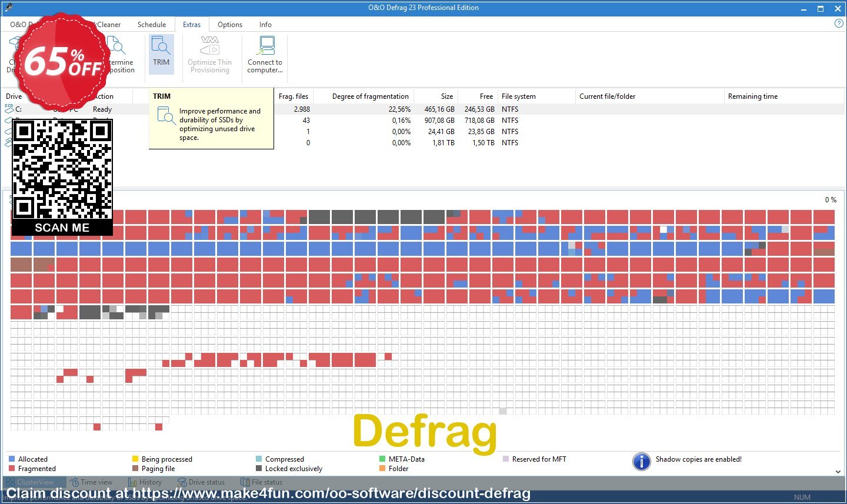
Task: Minimize the O&O Defrag window
Action: click(x=804, y=9)
